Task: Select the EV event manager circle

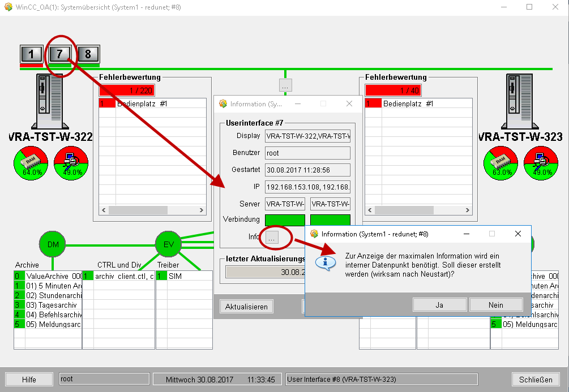Action: (169, 244)
